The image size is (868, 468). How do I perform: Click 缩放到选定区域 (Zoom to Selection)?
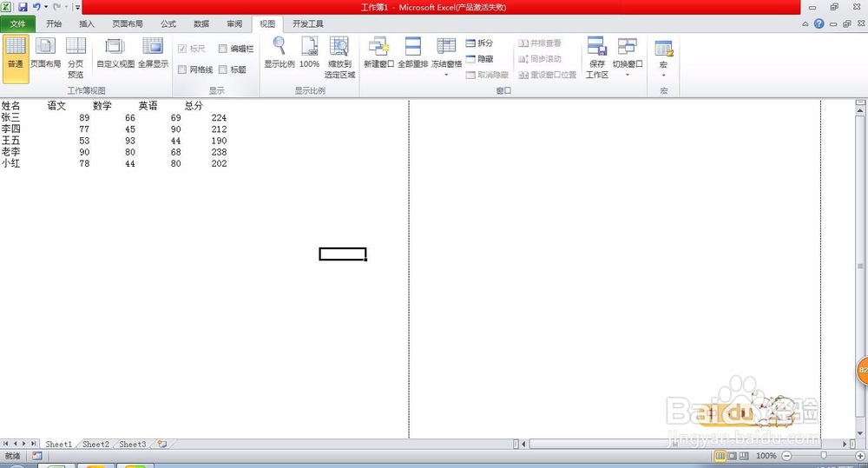(339, 58)
